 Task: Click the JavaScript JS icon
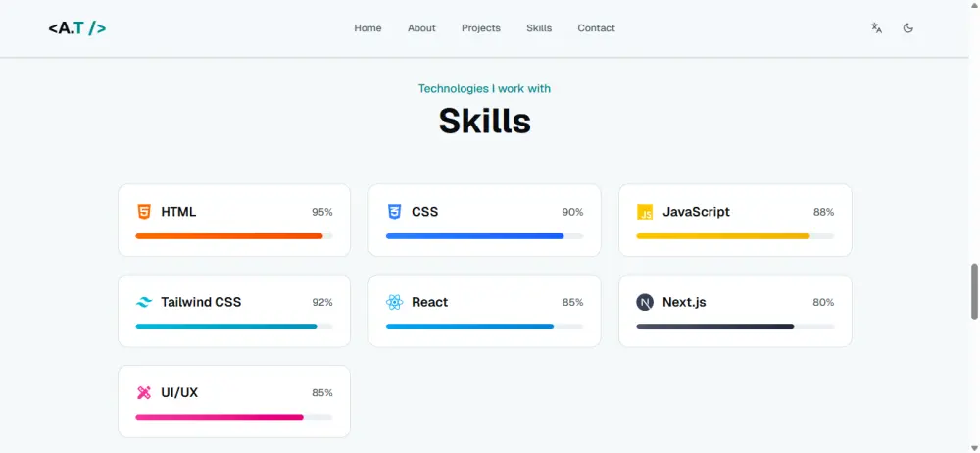click(645, 212)
